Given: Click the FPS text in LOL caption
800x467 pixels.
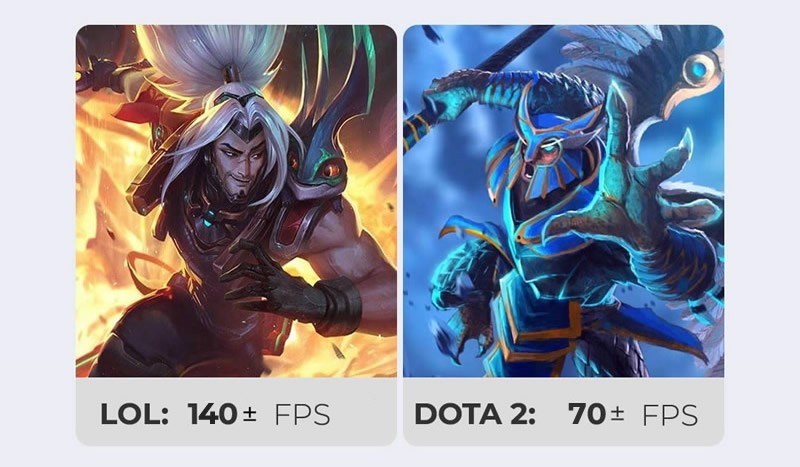Looking at the screenshot, I should pos(303,414).
